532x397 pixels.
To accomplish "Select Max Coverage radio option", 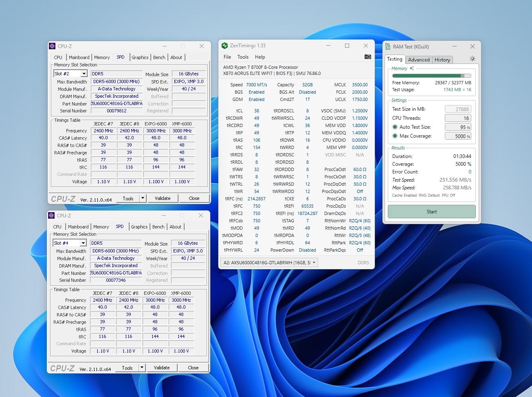I will click(x=395, y=136).
